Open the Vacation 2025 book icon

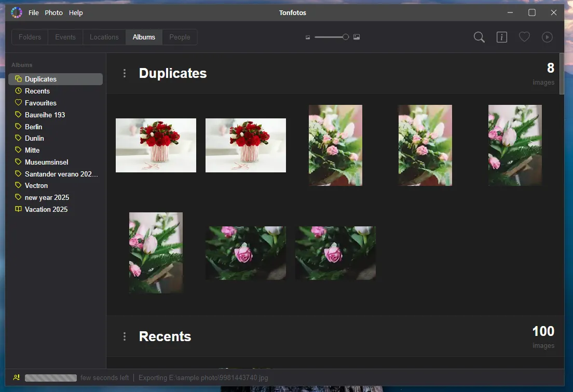pos(19,209)
